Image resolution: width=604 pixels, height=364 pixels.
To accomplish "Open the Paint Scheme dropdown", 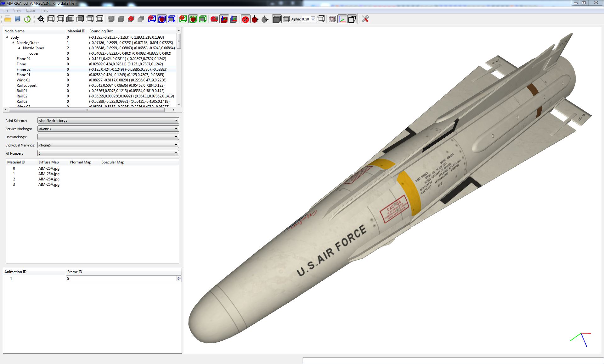I will pyautogui.click(x=108, y=121).
